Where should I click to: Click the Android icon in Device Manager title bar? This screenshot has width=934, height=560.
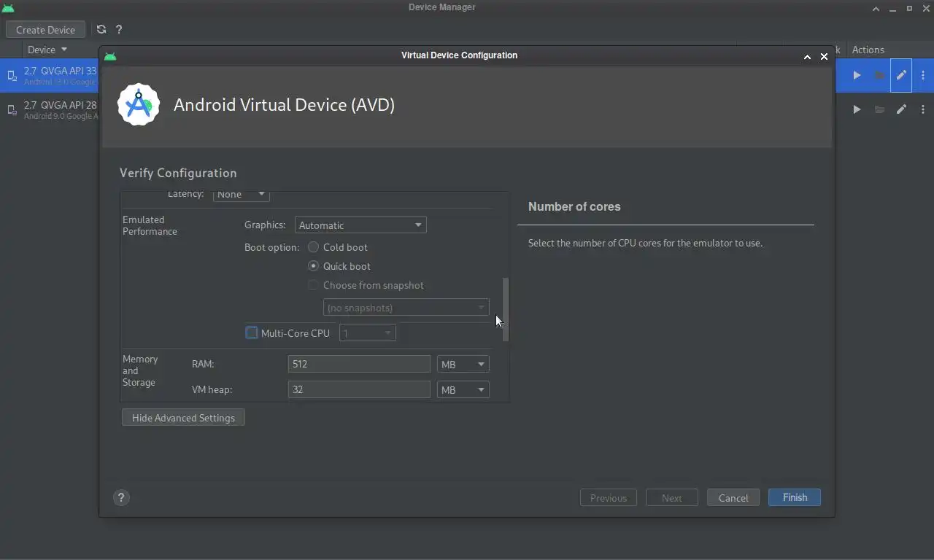click(x=7, y=8)
